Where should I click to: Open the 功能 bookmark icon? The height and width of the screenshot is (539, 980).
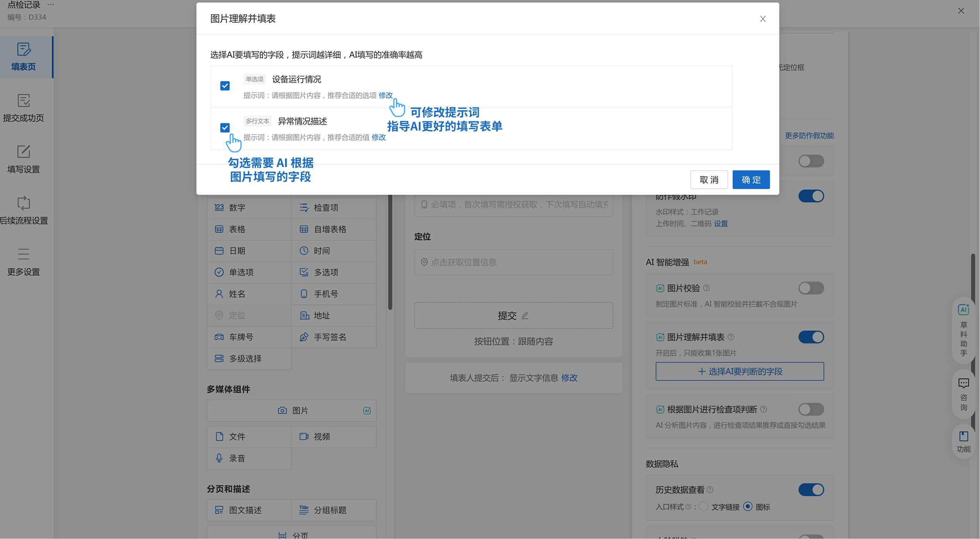[x=963, y=437]
